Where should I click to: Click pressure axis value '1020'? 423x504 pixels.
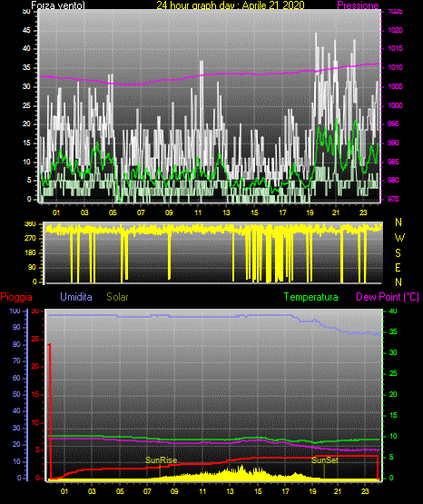396,30
